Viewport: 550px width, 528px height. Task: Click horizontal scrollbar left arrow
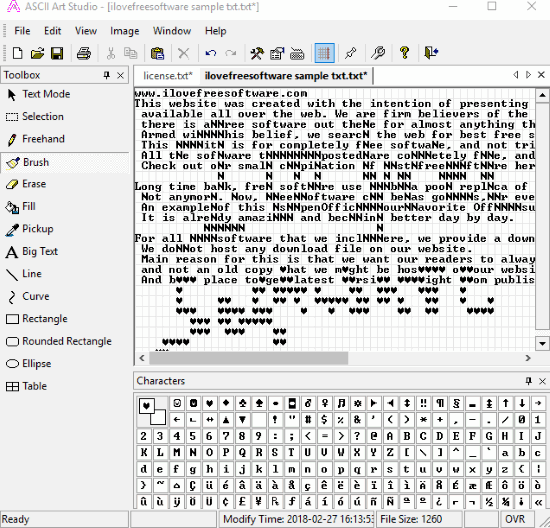(x=142, y=358)
